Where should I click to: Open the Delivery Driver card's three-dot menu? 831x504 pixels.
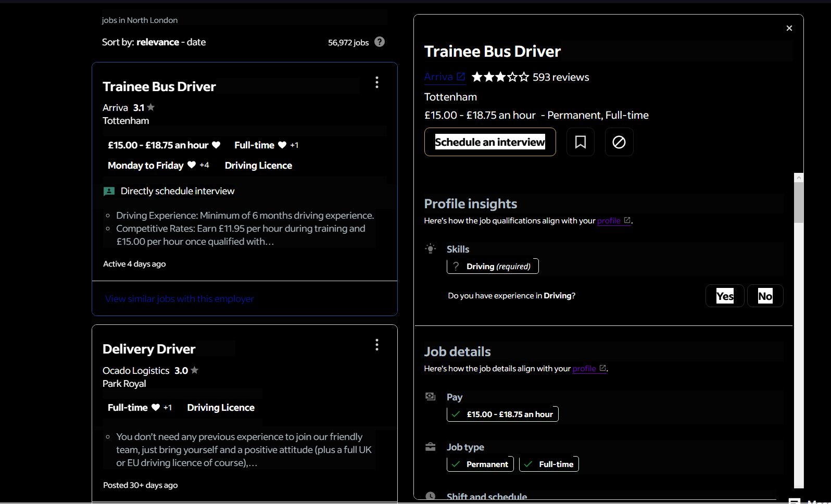point(377,345)
